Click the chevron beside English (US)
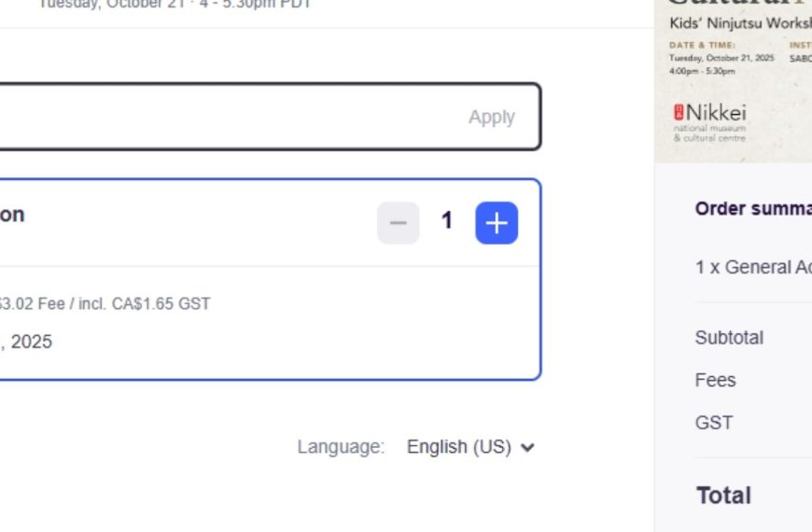 [x=527, y=448]
